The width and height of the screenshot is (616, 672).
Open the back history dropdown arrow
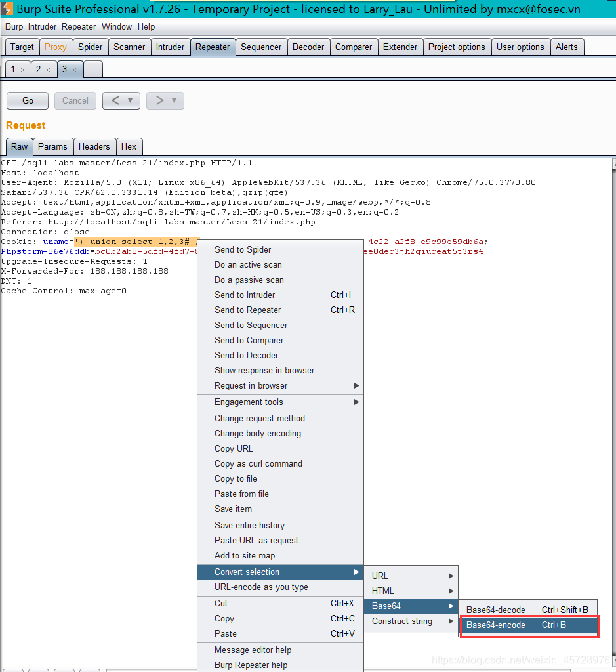point(131,100)
